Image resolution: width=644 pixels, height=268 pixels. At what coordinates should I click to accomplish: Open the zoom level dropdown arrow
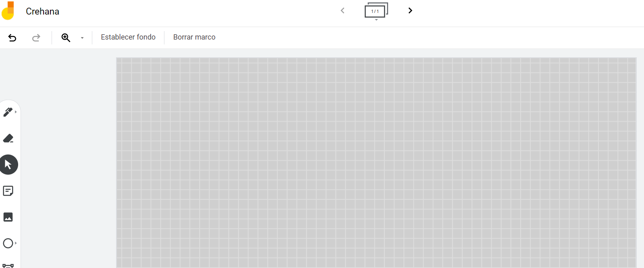click(x=82, y=38)
